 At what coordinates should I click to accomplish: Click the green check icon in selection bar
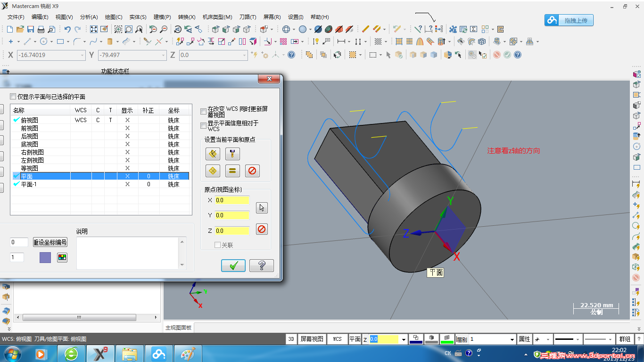click(x=507, y=55)
